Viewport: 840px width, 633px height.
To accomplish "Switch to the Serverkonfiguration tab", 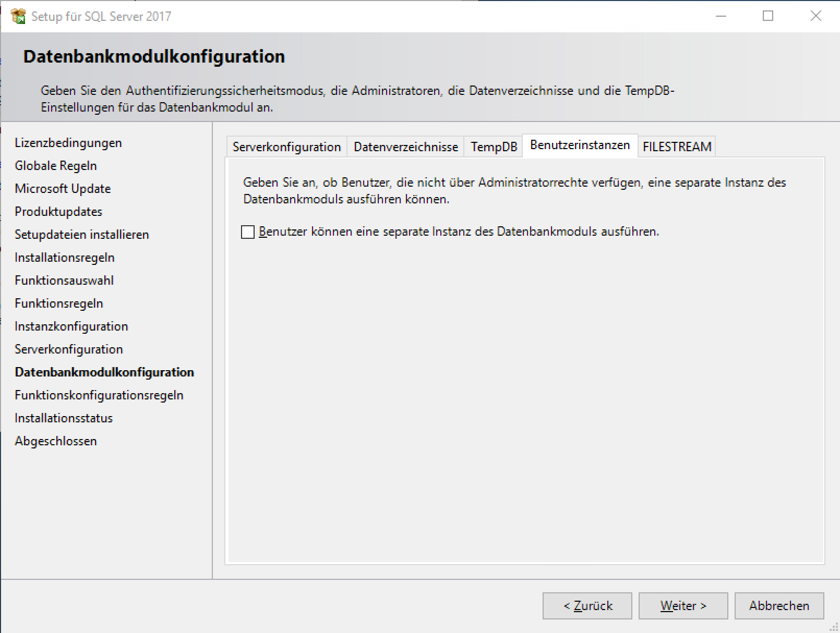I will (x=286, y=147).
